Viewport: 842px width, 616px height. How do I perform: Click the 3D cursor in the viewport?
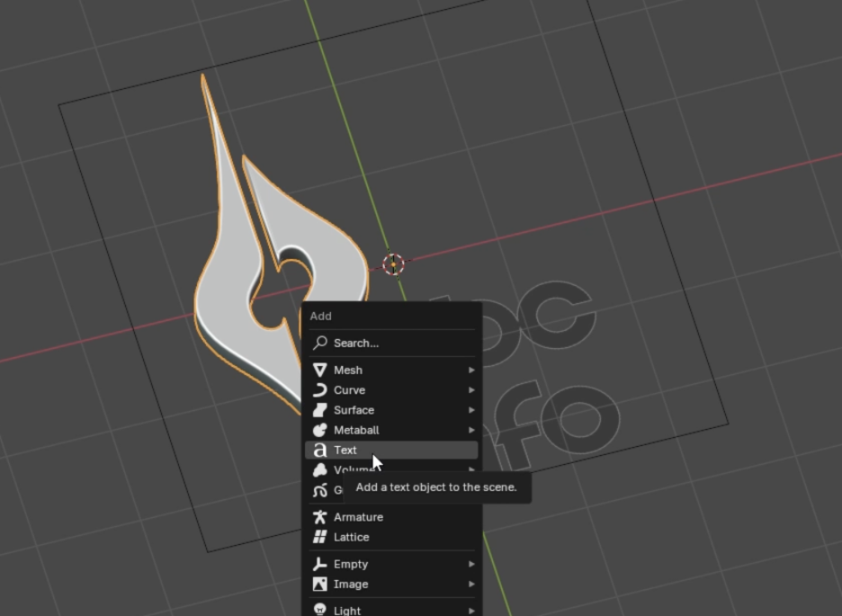point(394,264)
